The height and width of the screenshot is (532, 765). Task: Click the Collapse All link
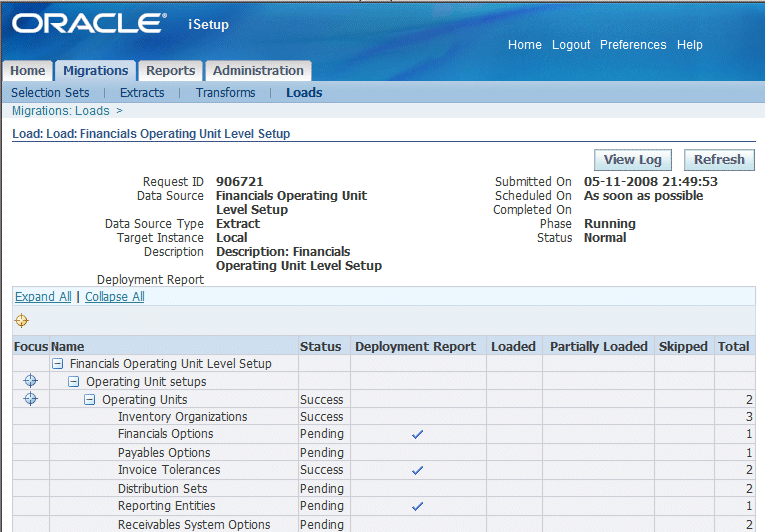115,297
